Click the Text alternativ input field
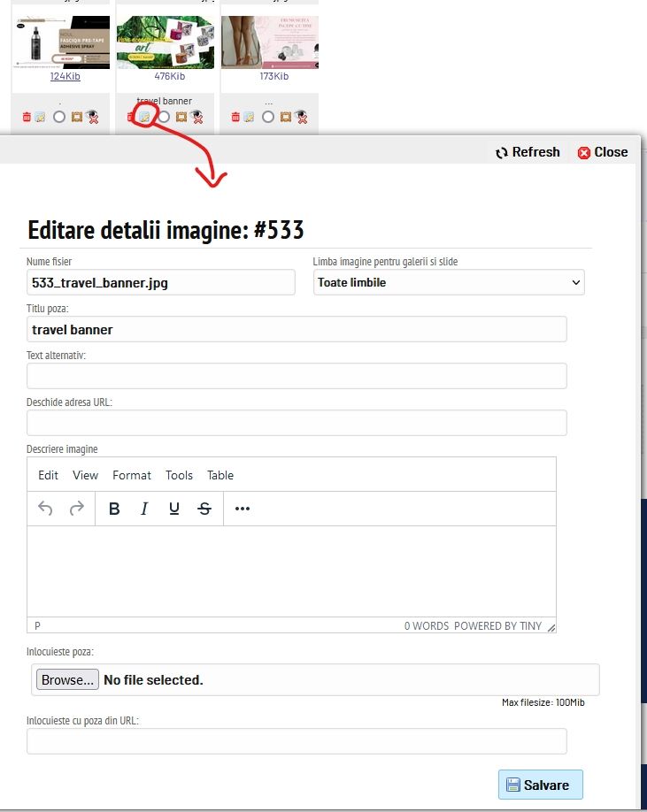Image resolution: width=647 pixels, height=812 pixels. click(297, 376)
